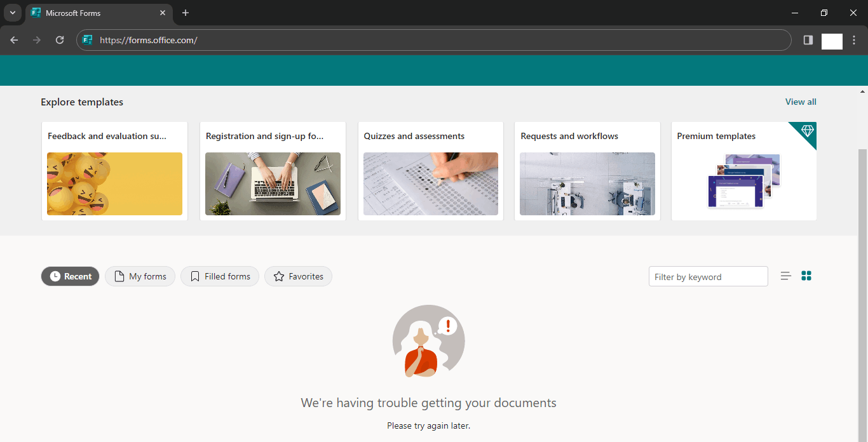Open the split screen browser panel
Image resolution: width=868 pixels, height=442 pixels.
pos(808,39)
